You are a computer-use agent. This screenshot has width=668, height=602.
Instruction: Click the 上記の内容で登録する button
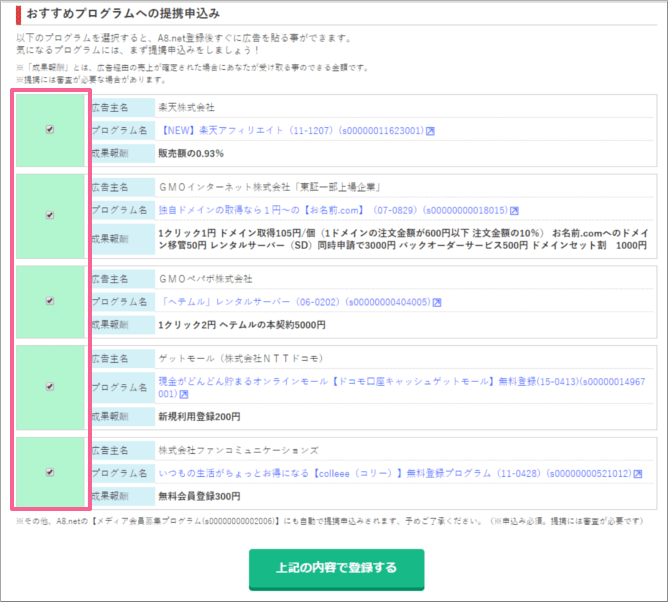point(337,569)
